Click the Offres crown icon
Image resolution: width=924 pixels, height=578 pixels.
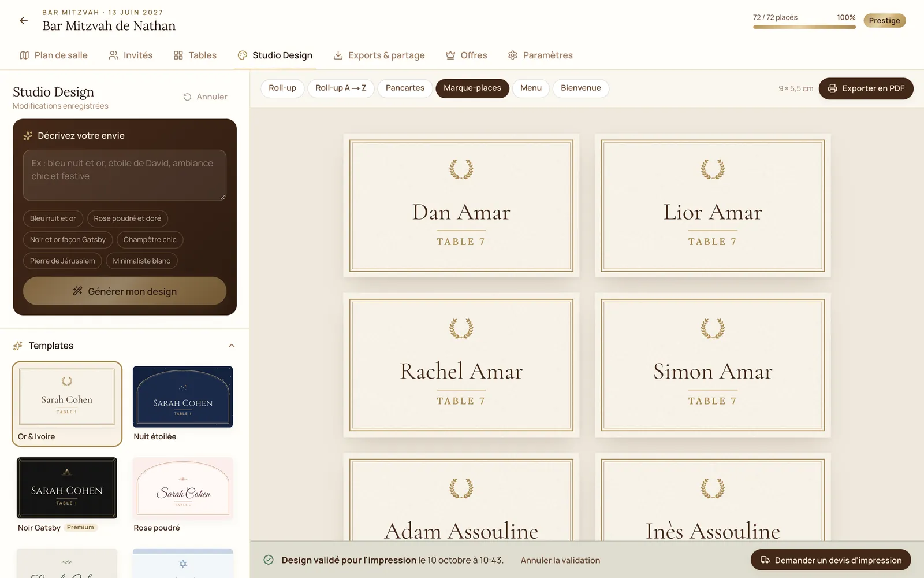tap(450, 55)
